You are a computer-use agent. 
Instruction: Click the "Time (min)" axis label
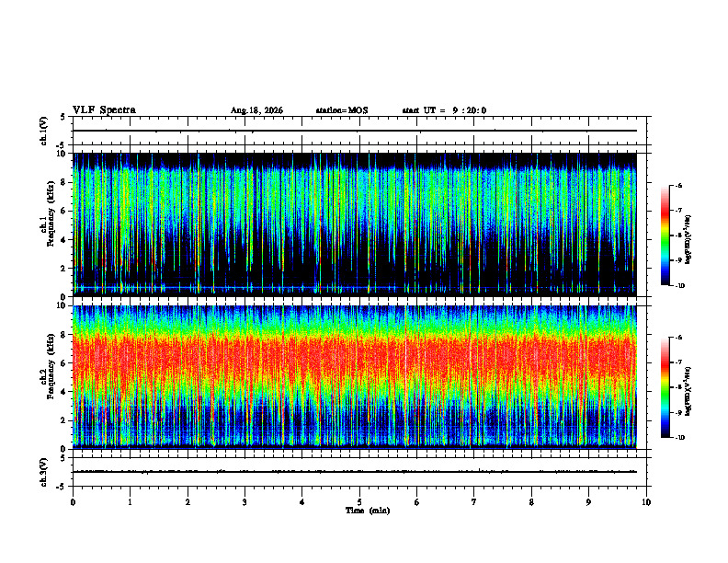pos(368,511)
